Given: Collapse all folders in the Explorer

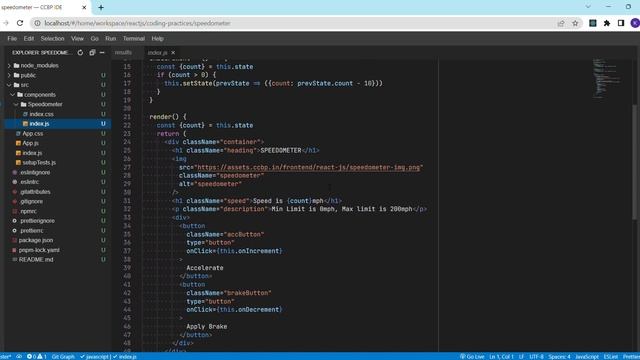Looking at the screenshot, I should tap(92, 53).
